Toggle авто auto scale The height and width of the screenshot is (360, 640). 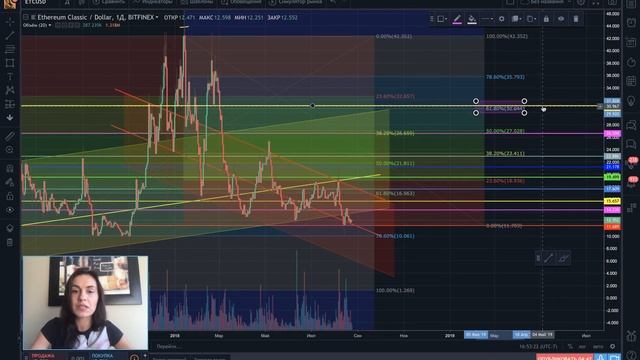(598, 347)
